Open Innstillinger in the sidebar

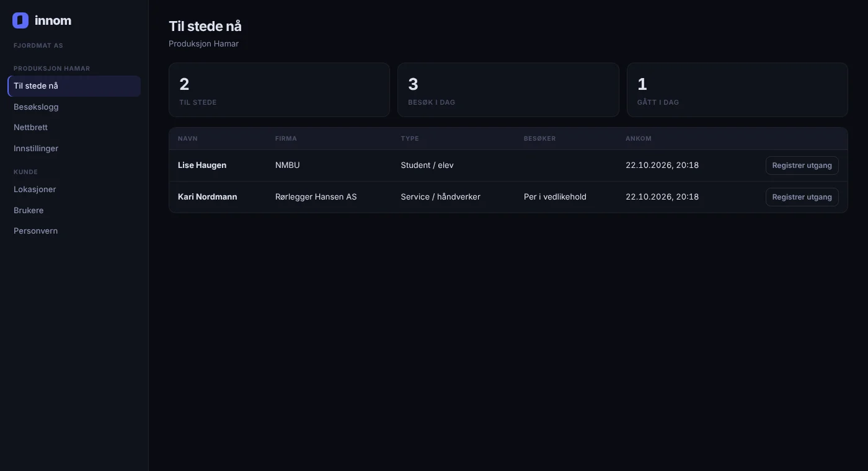[74, 148]
